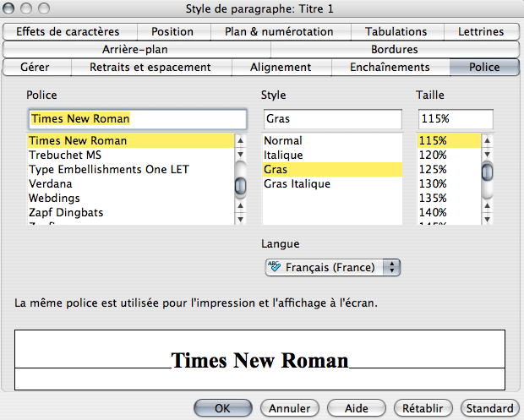This screenshot has width=524, height=420.
Task: Pick Type Embellishments One LET font
Action: 131,169
